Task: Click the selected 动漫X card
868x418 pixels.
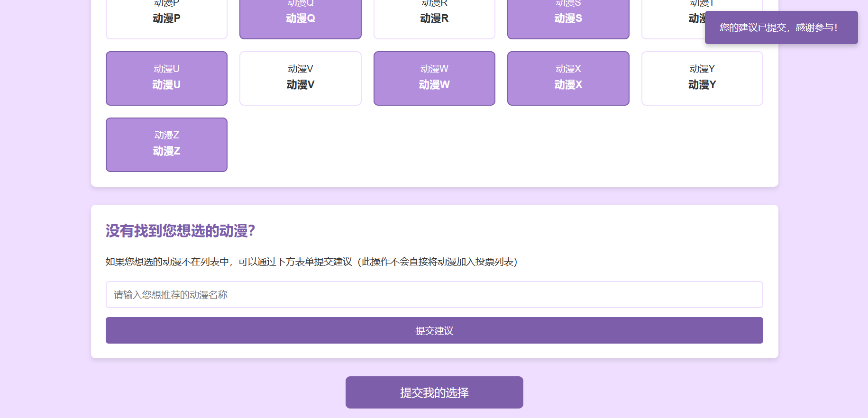Action: [568, 78]
